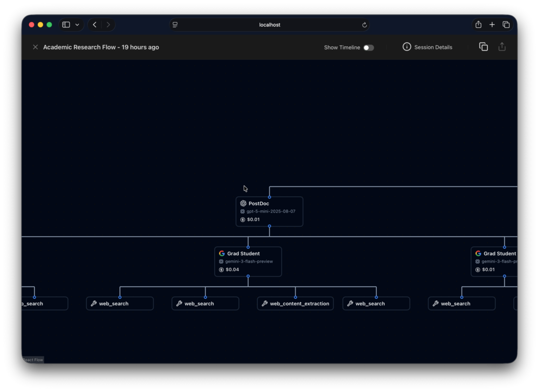The image size is (539, 392).
Task: Click the Google icon on the center Grad Student node
Action: point(222,254)
